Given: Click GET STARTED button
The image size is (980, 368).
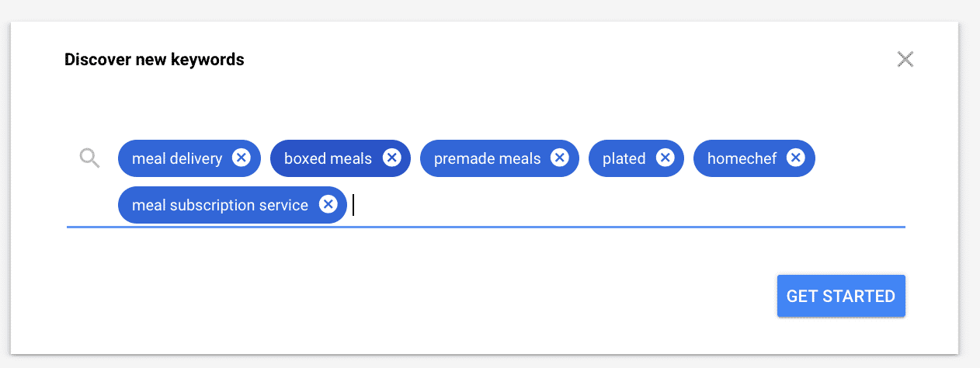Looking at the screenshot, I should point(841,296).
